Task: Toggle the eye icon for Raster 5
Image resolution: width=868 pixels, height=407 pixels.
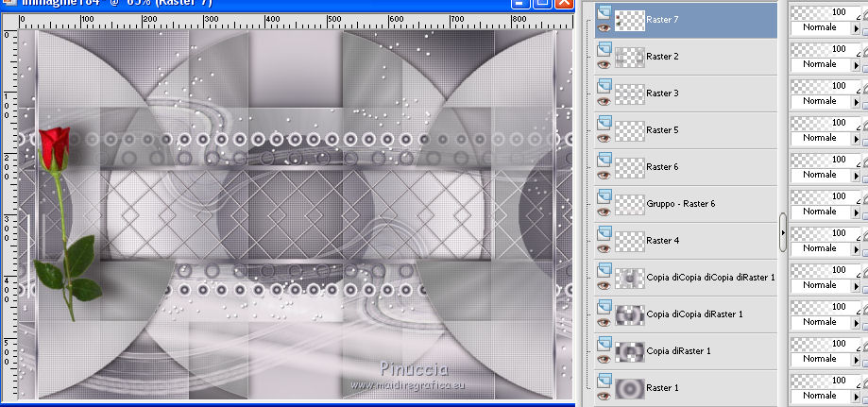Action: coord(604,138)
